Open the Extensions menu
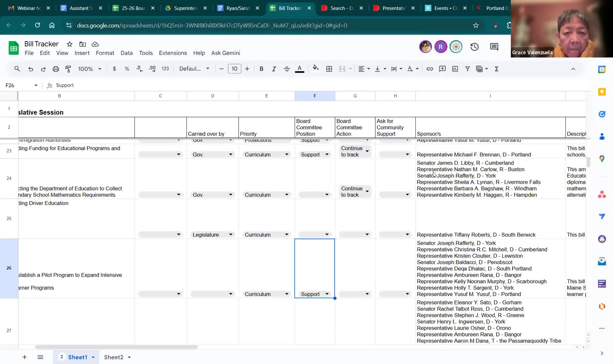 pyautogui.click(x=173, y=53)
